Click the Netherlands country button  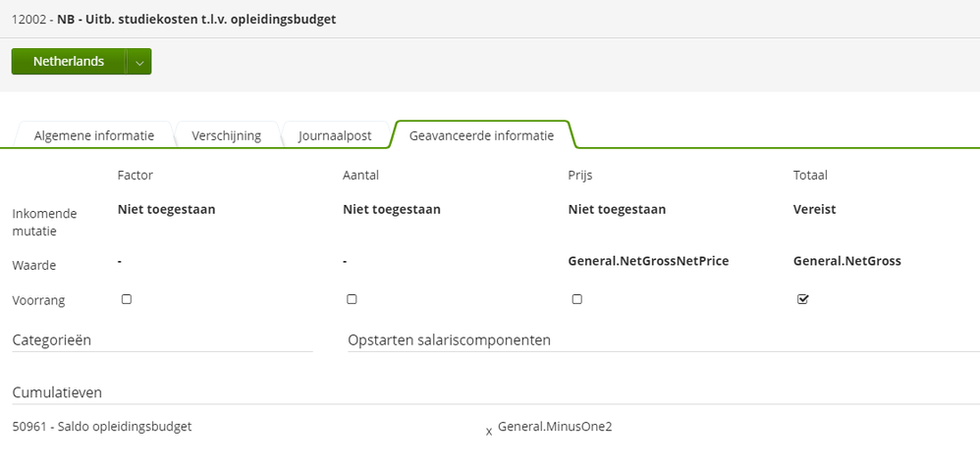click(x=69, y=62)
